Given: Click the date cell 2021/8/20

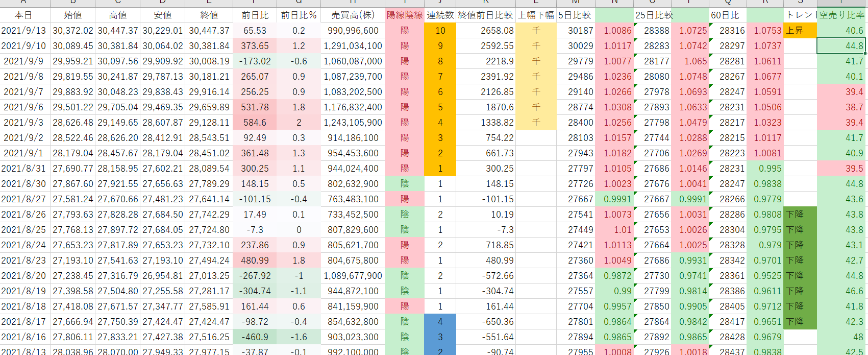Looking at the screenshot, I should pyautogui.click(x=25, y=276).
